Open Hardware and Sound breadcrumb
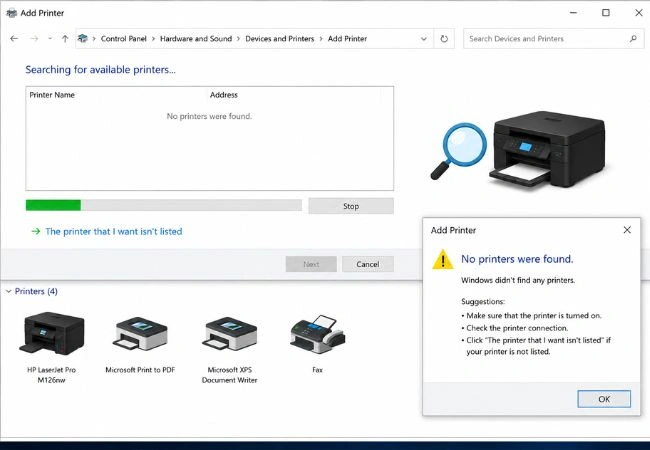 tap(196, 39)
